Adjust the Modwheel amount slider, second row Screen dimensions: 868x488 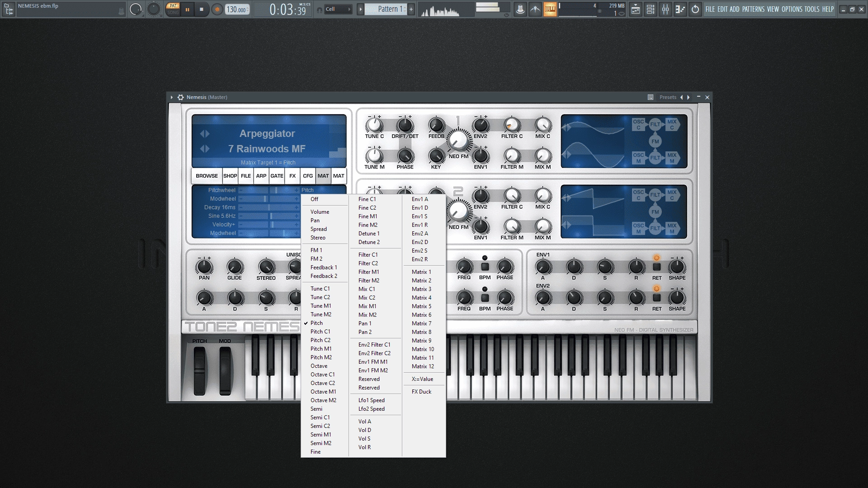(269, 199)
